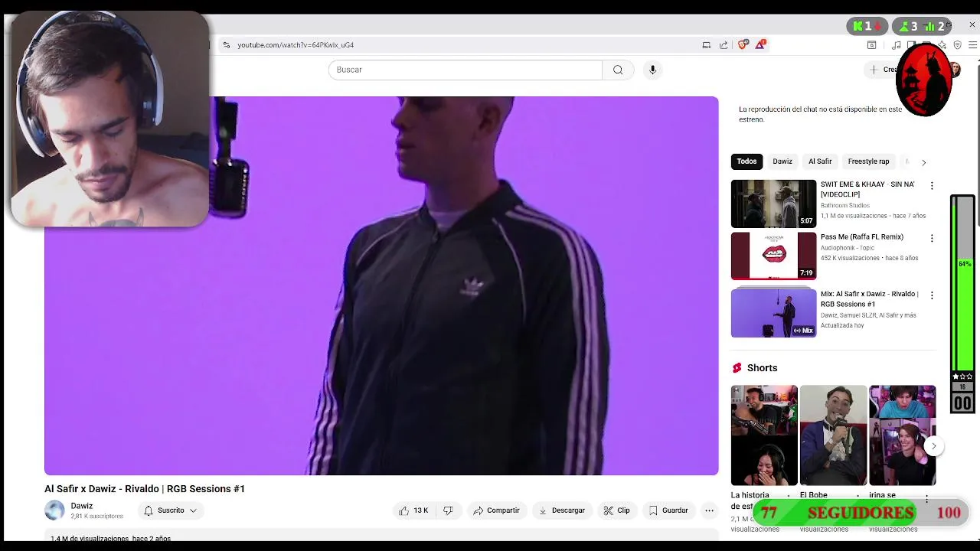Open Brave Shields lion icon
Viewport: 980px width, 551px height.
(742, 44)
